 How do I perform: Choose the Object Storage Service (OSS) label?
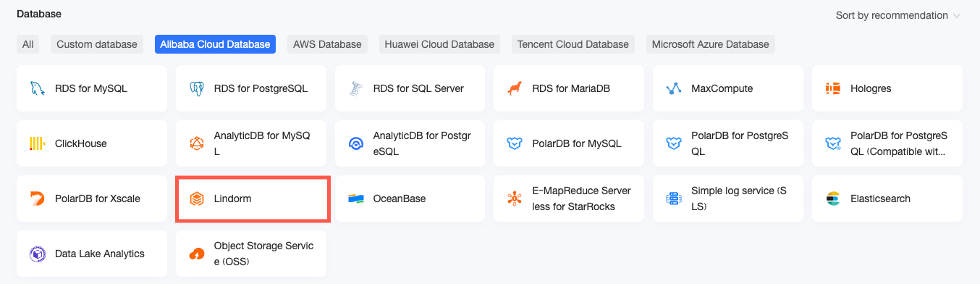[264, 254]
